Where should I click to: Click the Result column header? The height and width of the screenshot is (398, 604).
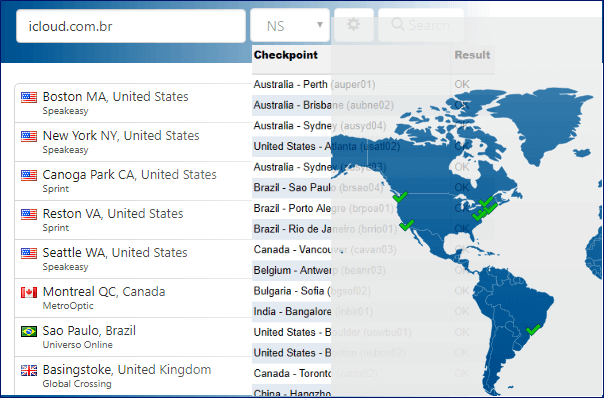(472, 55)
